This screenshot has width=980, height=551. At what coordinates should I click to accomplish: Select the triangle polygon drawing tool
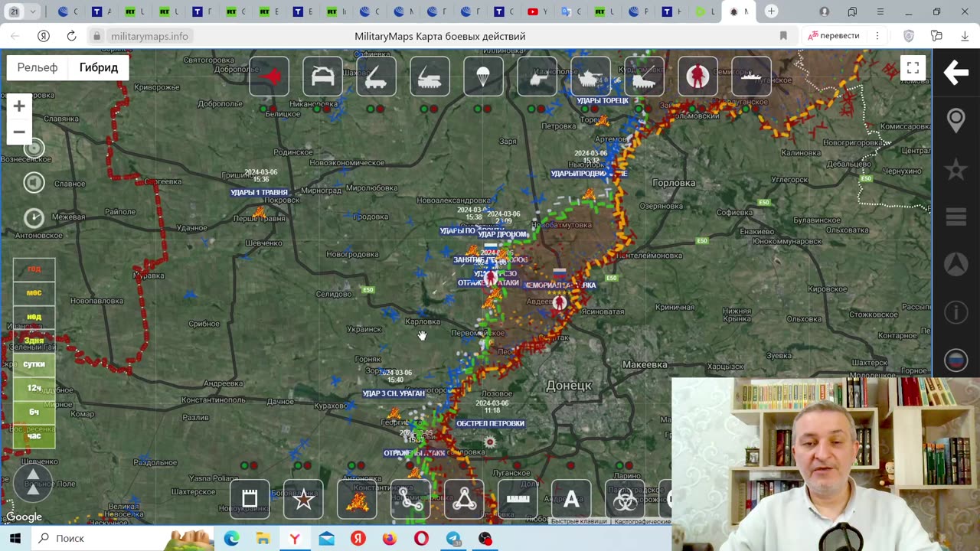pyautogui.click(x=464, y=500)
